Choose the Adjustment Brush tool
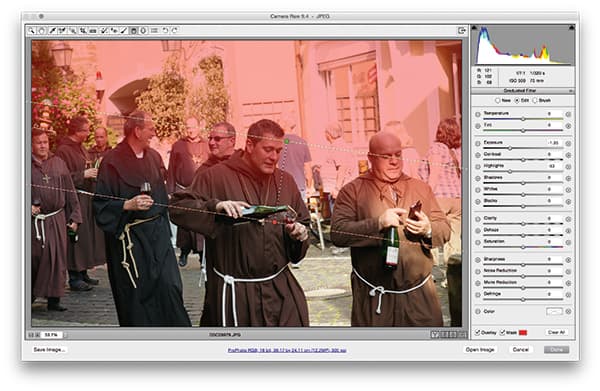The height and width of the screenshot is (391, 600). coord(124,31)
